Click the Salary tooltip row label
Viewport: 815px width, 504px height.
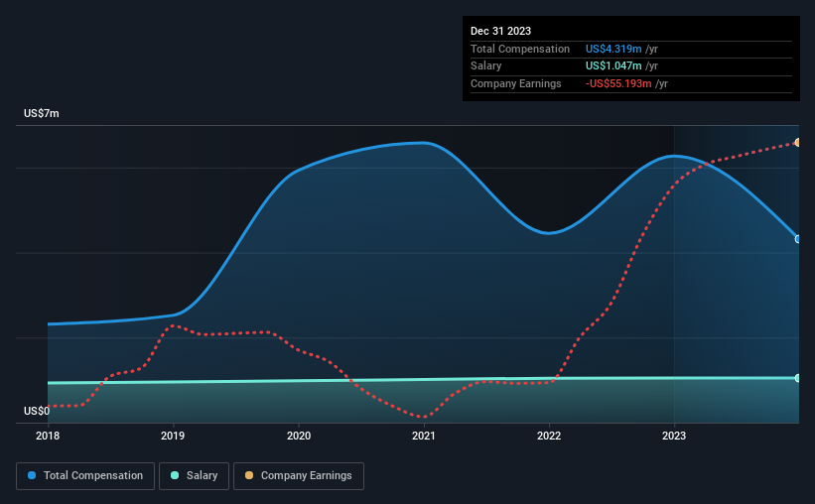[x=486, y=66]
